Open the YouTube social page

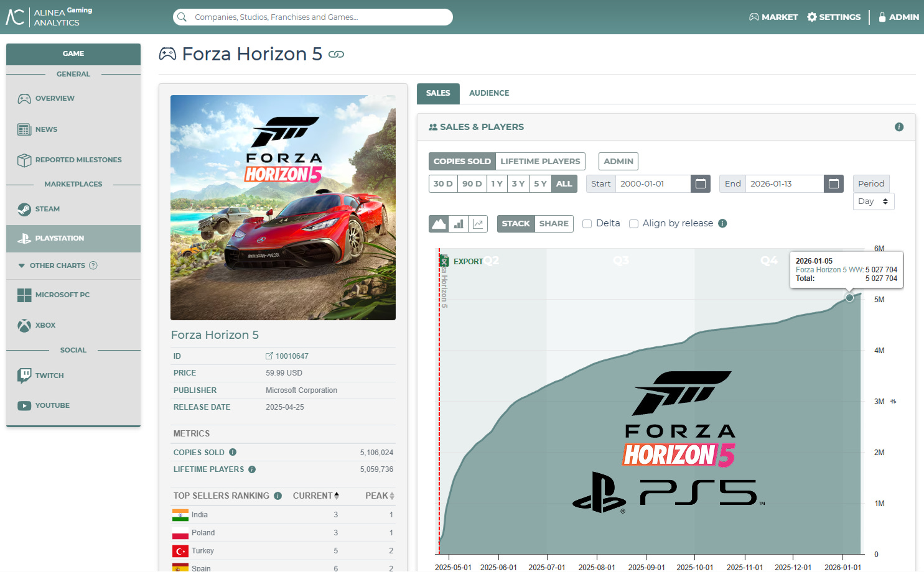(x=73, y=405)
